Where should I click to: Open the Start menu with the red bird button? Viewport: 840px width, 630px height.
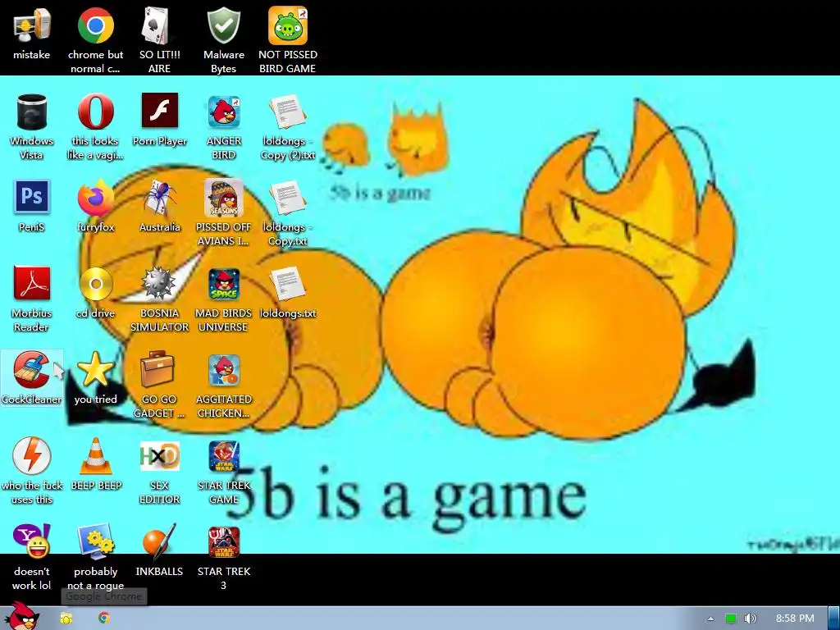pyautogui.click(x=21, y=616)
